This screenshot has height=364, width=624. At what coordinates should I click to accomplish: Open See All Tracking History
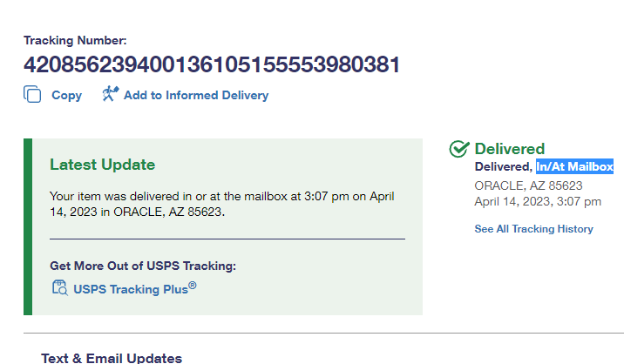(x=533, y=229)
